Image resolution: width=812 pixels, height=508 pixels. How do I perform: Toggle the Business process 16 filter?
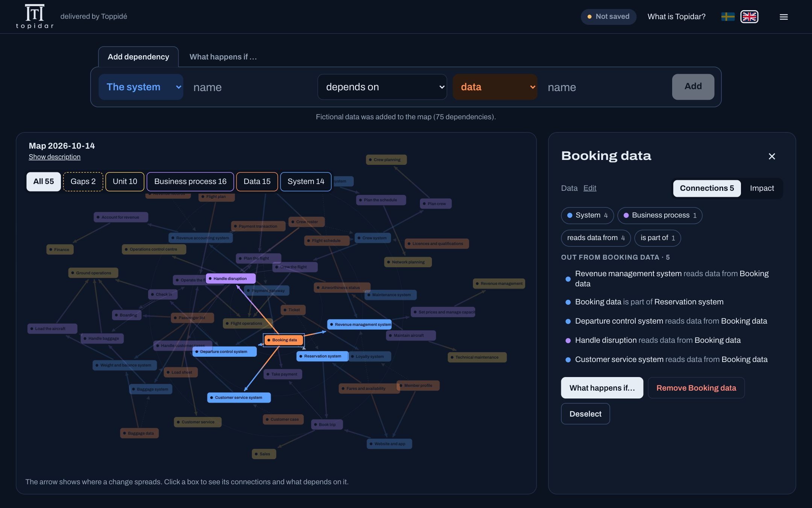click(x=190, y=181)
